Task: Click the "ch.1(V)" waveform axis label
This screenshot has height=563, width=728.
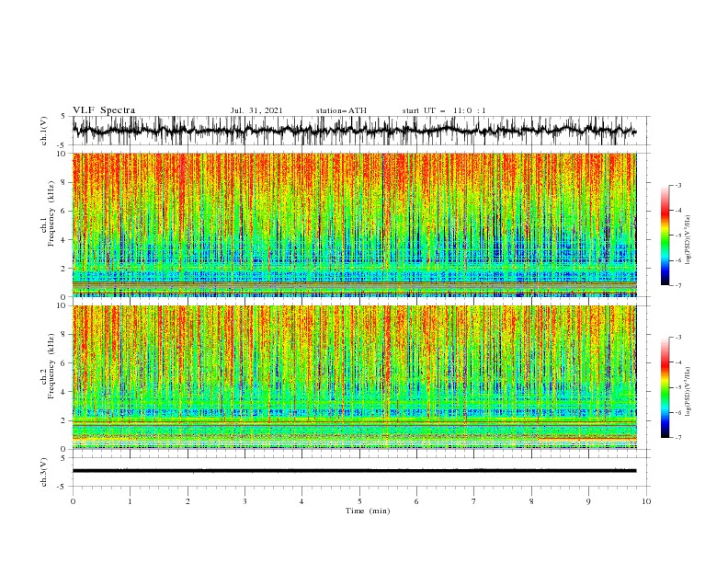Action: click(x=44, y=131)
